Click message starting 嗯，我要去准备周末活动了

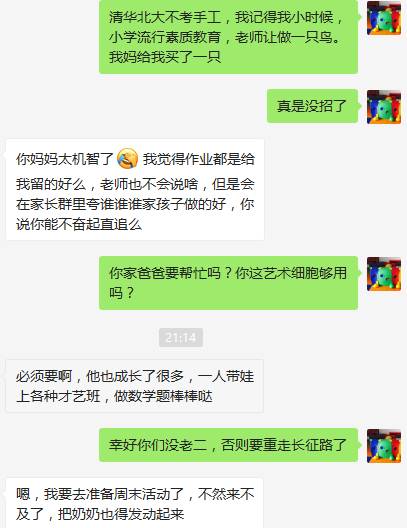pyautogui.click(x=135, y=503)
